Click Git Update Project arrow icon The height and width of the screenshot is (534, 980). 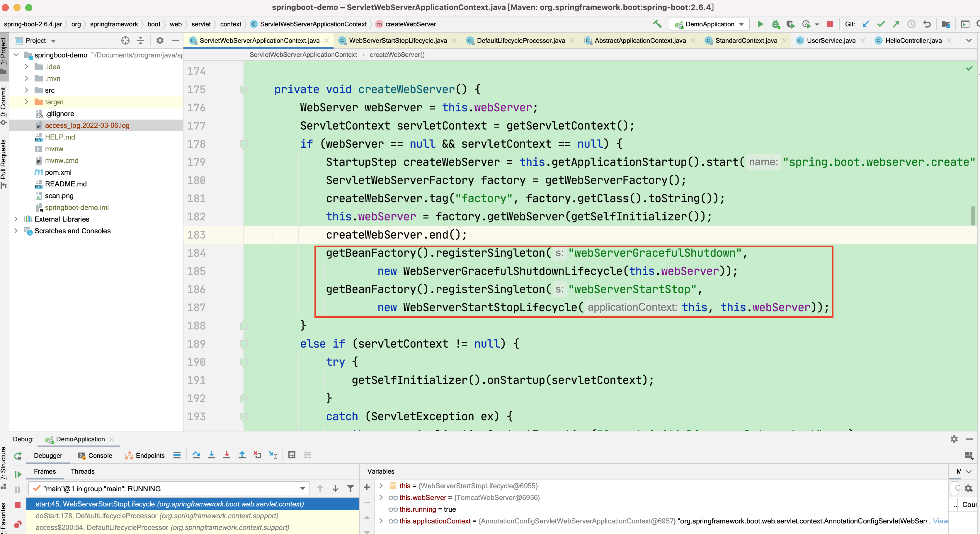click(865, 24)
